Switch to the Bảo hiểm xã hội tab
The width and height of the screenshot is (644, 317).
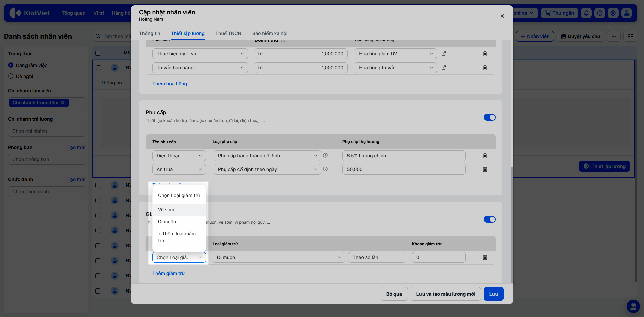click(x=270, y=33)
